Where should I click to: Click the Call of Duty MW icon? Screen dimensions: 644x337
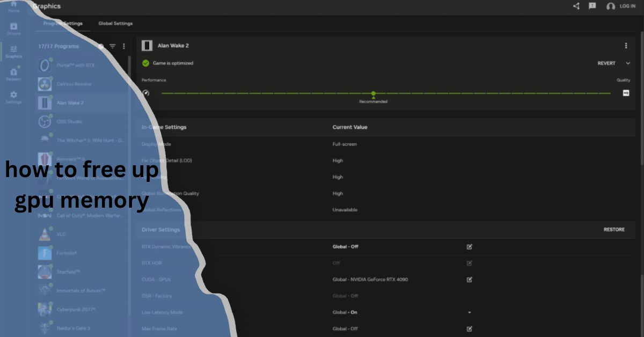pos(45,215)
